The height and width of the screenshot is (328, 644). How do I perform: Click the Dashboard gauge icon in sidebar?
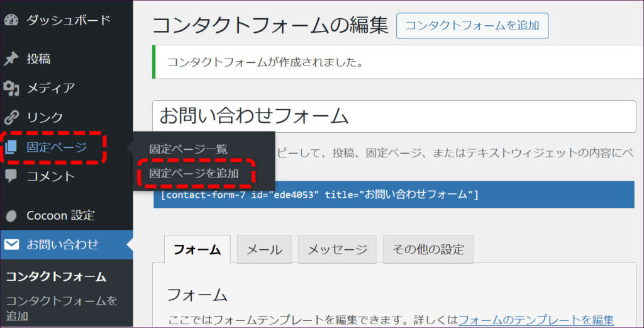11,20
